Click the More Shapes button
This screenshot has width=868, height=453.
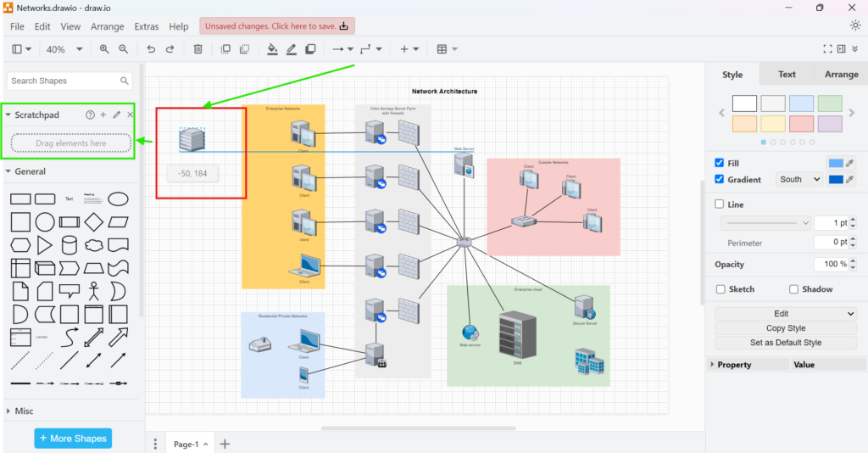73,439
